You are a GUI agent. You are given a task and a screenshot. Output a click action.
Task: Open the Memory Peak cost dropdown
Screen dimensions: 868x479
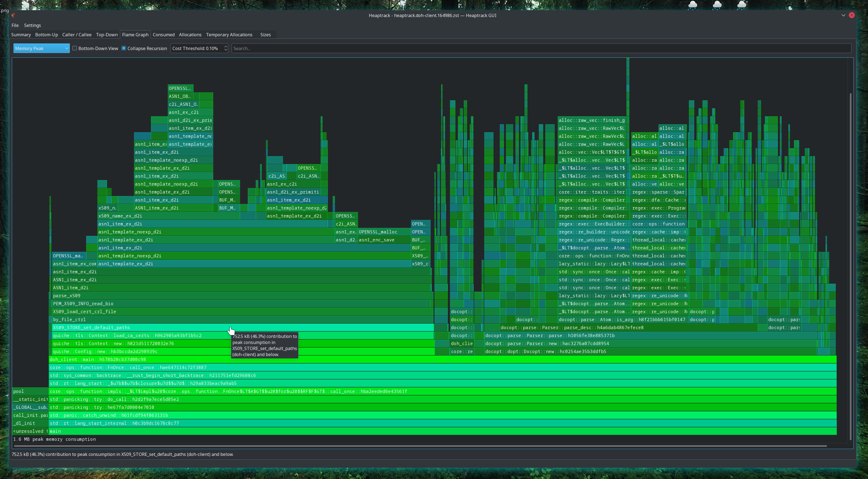tap(41, 48)
